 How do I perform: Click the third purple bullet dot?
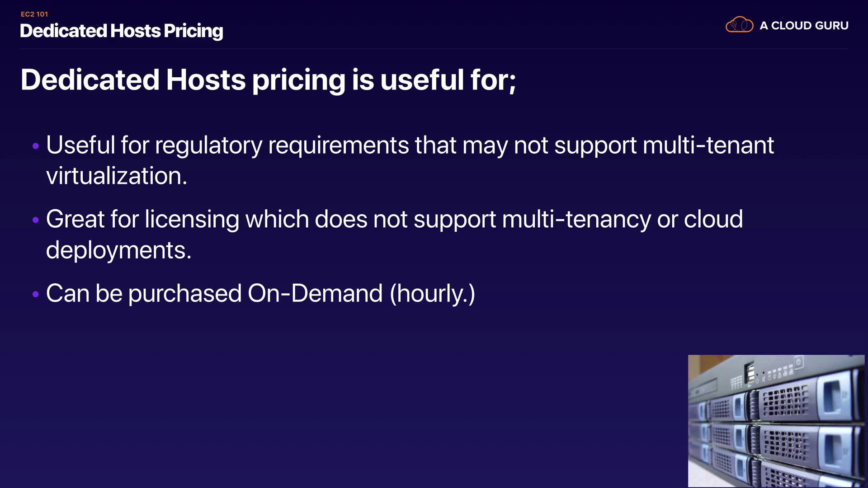36,294
